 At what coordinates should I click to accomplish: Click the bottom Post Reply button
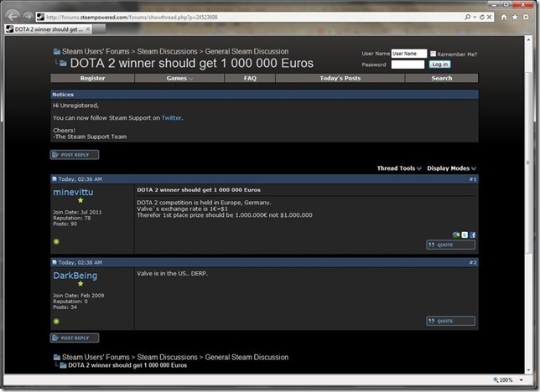75,338
